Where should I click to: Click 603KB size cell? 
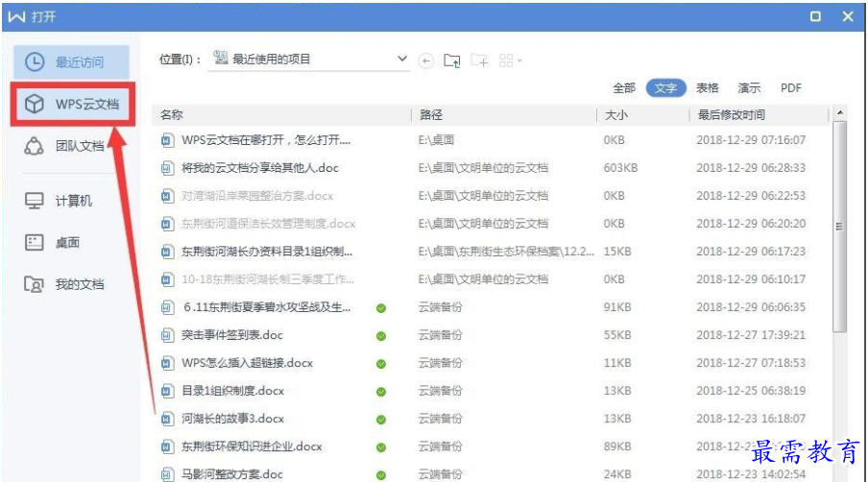coord(620,168)
